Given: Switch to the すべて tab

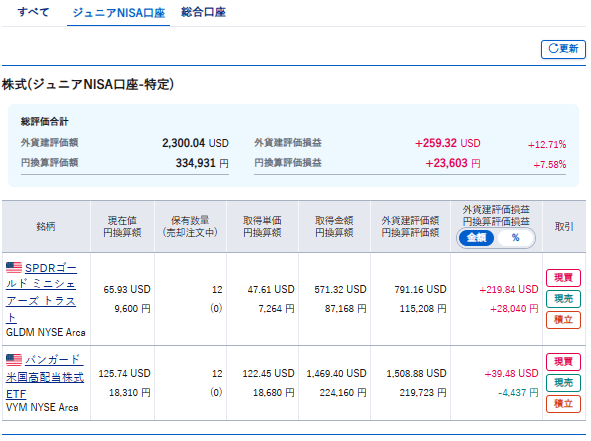Looking at the screenshot, I should coord(33,12).
